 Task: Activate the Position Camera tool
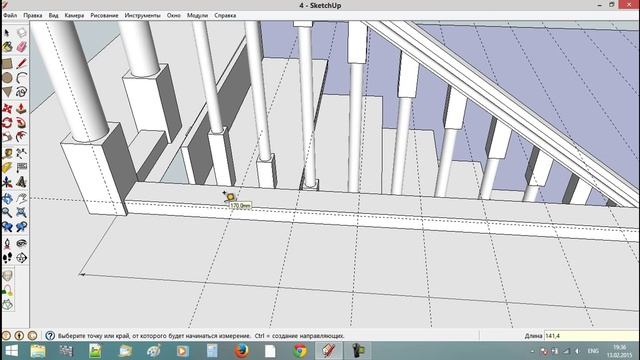[7, 244]
